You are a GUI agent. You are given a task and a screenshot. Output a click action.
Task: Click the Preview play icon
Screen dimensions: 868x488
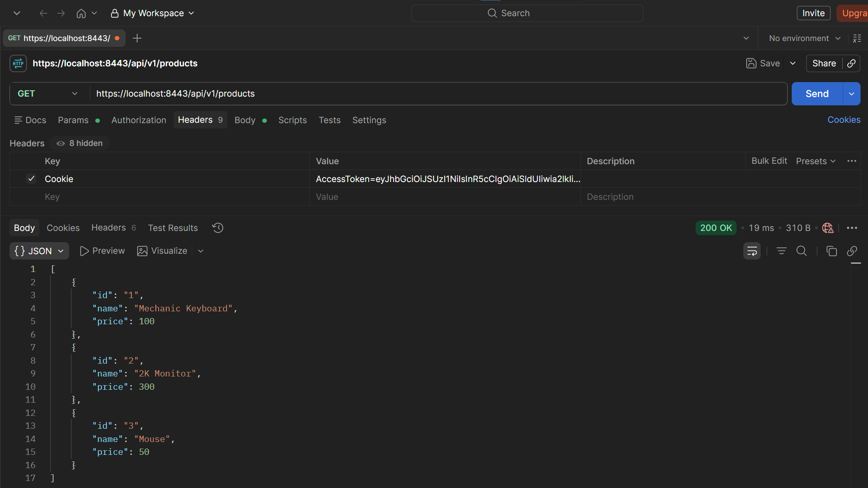84,251
